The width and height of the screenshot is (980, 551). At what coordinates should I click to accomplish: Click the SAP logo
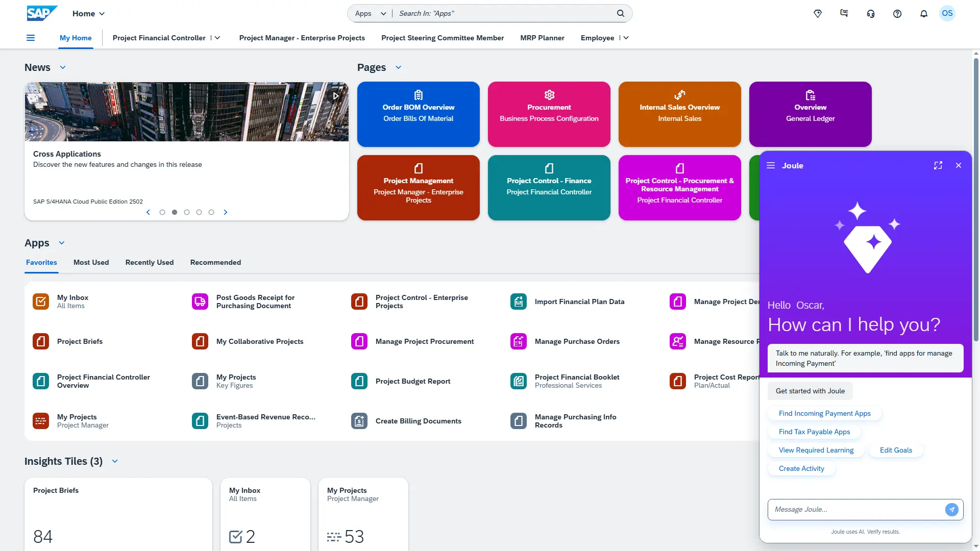click(x=41, y=13)
